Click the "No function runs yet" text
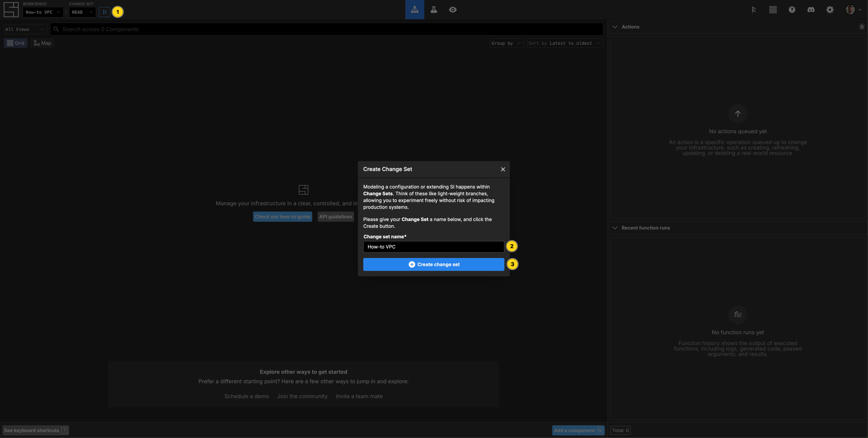Screen dimensions: 868x438 coord(738,333)
